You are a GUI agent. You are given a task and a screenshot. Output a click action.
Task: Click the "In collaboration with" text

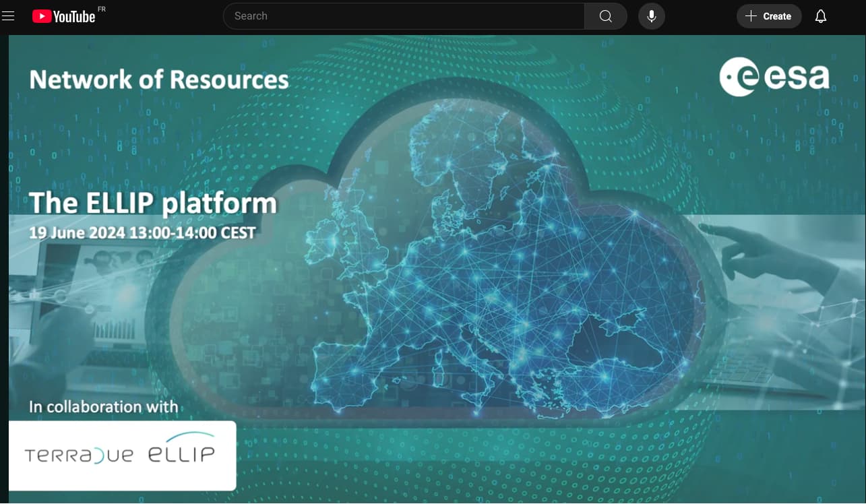click(103, 407)
